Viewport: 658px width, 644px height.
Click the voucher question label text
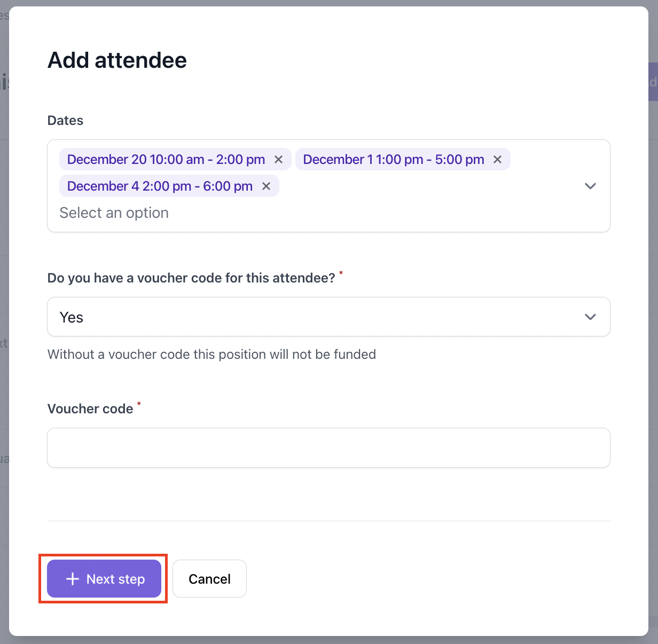[191, 278]
